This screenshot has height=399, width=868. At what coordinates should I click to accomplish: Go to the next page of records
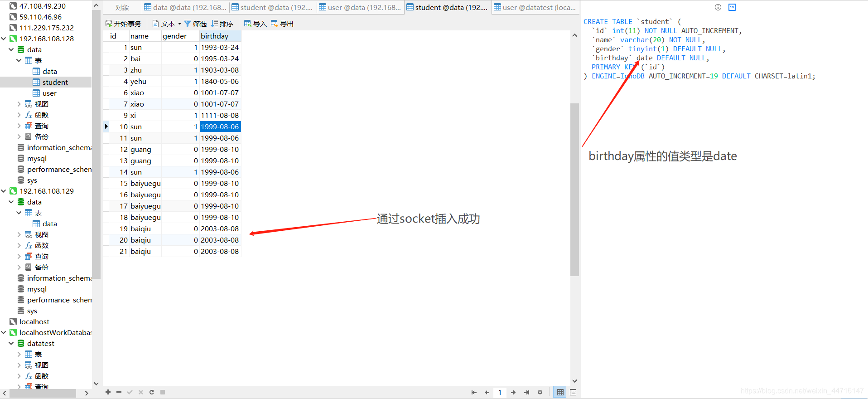pyautogui.click(x=513, y=392)
